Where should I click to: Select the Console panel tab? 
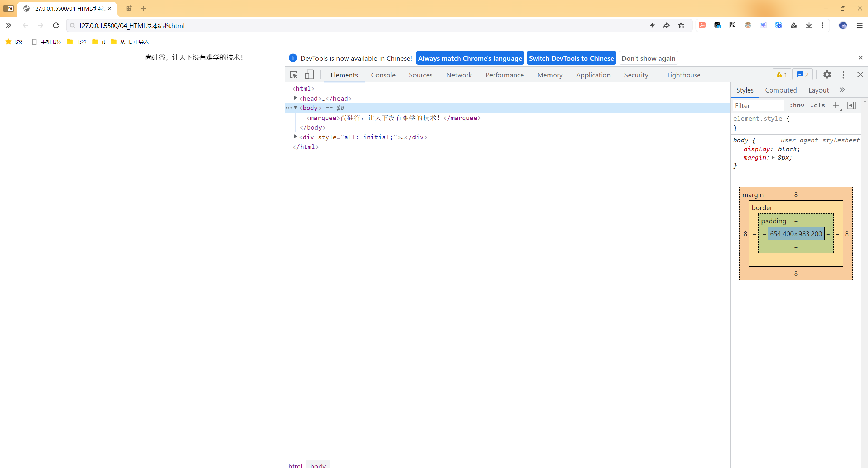383,75
